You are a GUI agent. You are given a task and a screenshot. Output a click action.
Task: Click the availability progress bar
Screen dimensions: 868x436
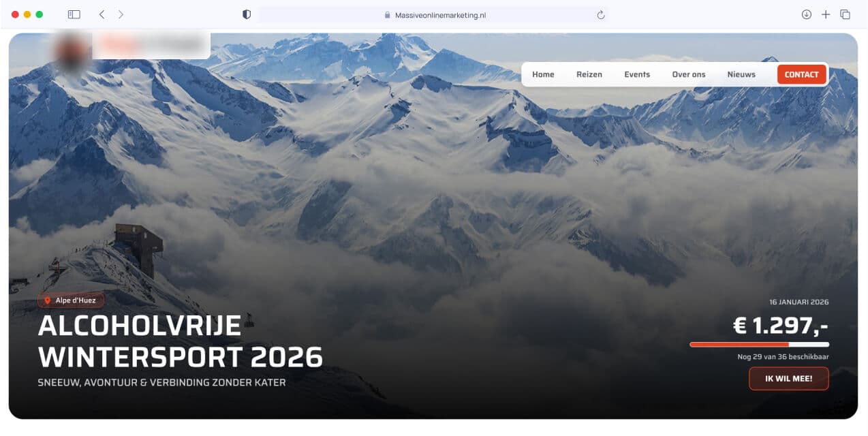pyautogui.click(x=759, y=345)
